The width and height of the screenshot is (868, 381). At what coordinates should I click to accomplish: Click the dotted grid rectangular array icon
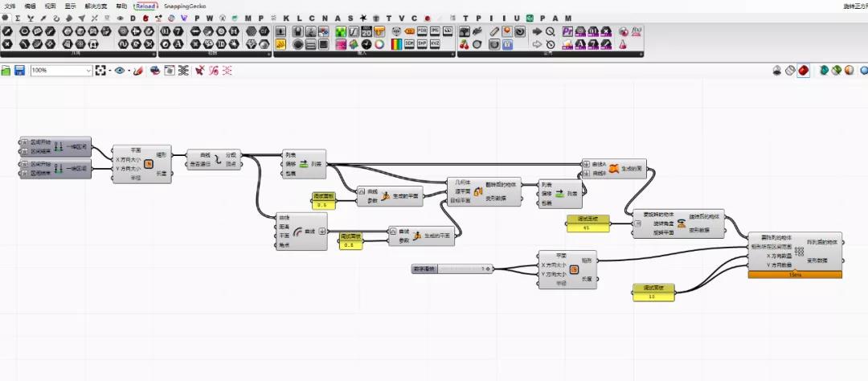(799, 252)
